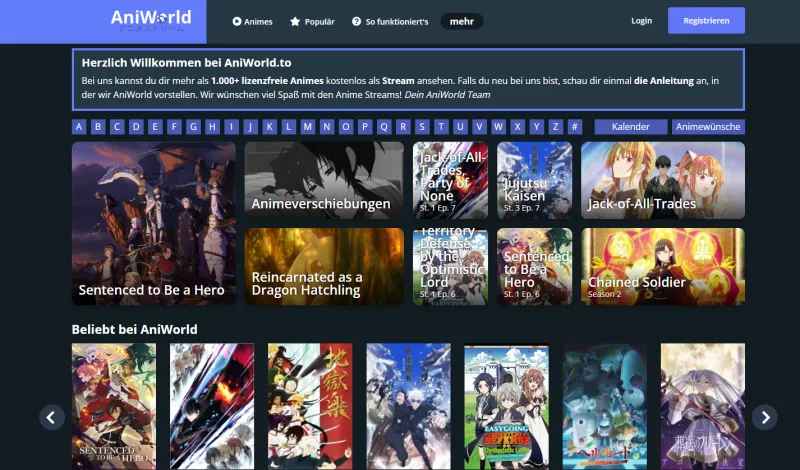
Task: Select letter H in alphabet index
Action: 212,127
